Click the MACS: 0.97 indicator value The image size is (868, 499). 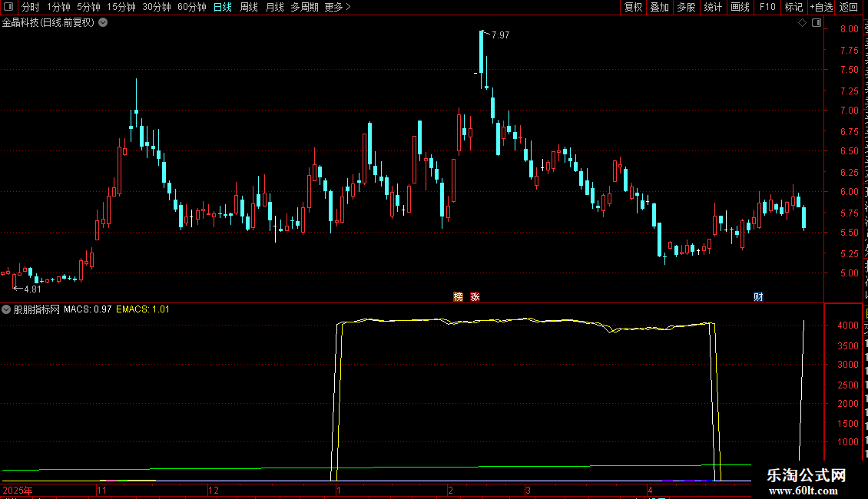88,309
